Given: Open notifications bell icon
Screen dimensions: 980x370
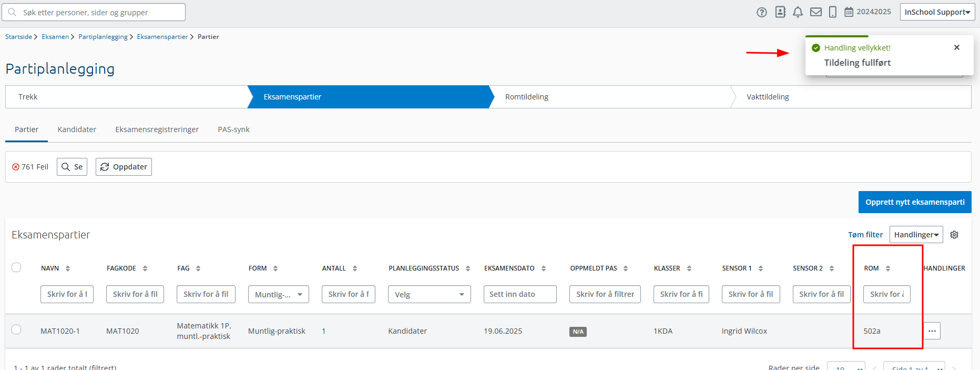Looking at the screenshot, I should (x=798, y=12).
